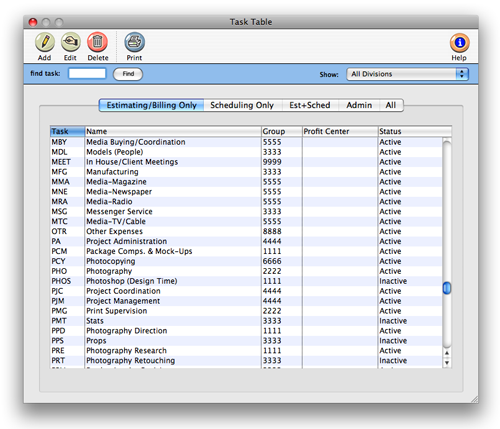This screenshot has height=429, width=500.
Task: Click the scrollbar down arrow
Action: click(x=447, y=362)
